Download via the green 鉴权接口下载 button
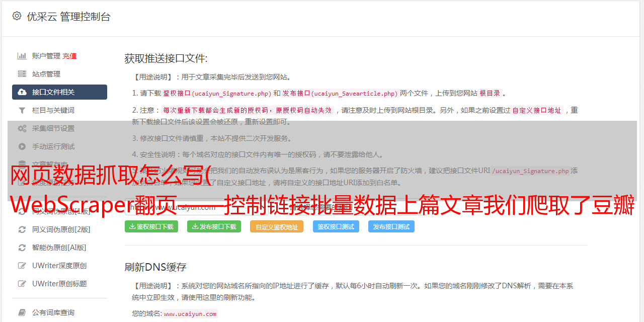The width and height of the screenshot is (644, 322). [151, 226]
